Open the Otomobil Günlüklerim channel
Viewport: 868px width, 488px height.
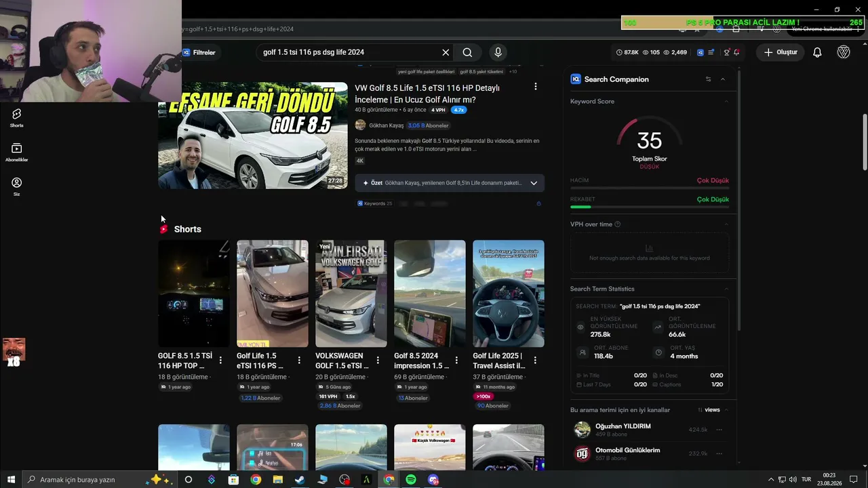(x=627, y=450)
